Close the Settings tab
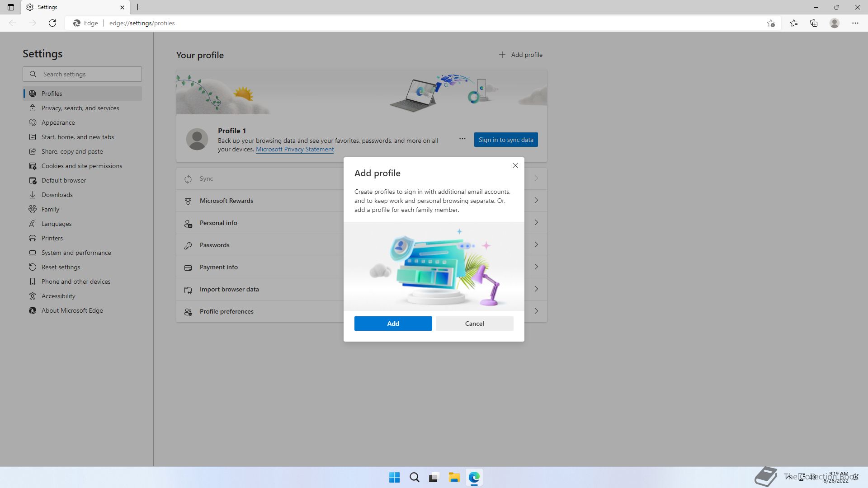This screenshot has width=868, height=488. point(122,7)
